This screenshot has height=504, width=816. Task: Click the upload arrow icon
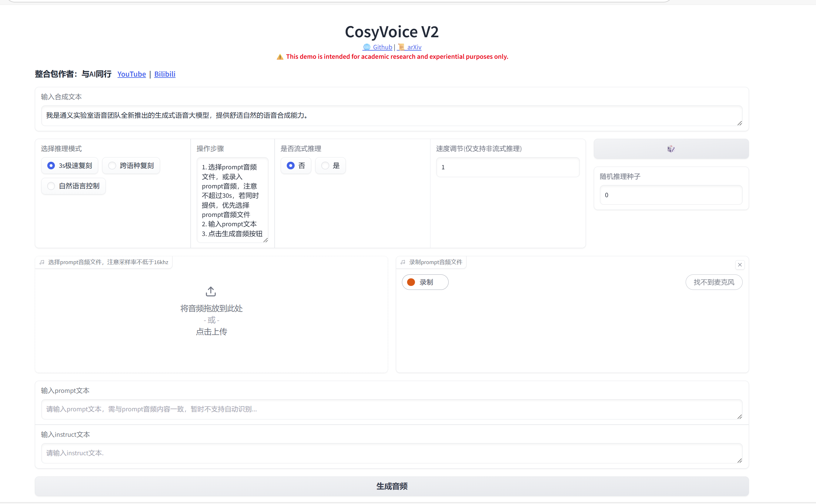pyautogui.click(x=211, y=291)
